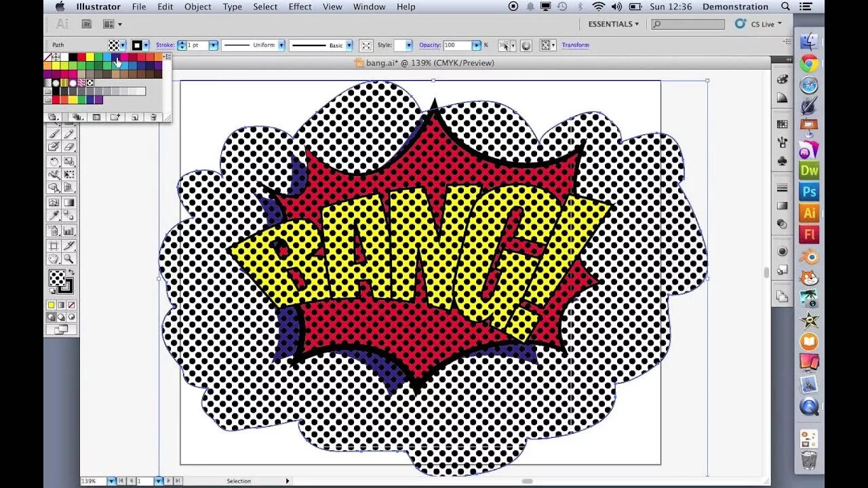Select the Eyedropper tool
This screenshot has width=868, height=488.
(x=54, y=216)
